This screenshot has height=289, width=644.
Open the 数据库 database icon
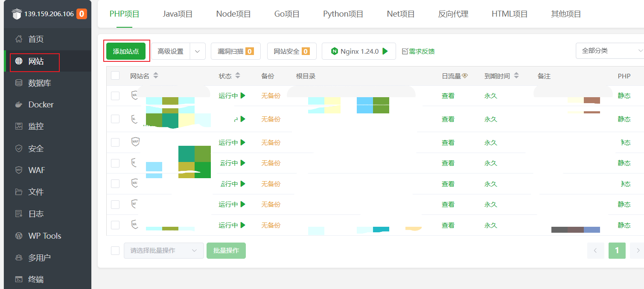(19, 83)
